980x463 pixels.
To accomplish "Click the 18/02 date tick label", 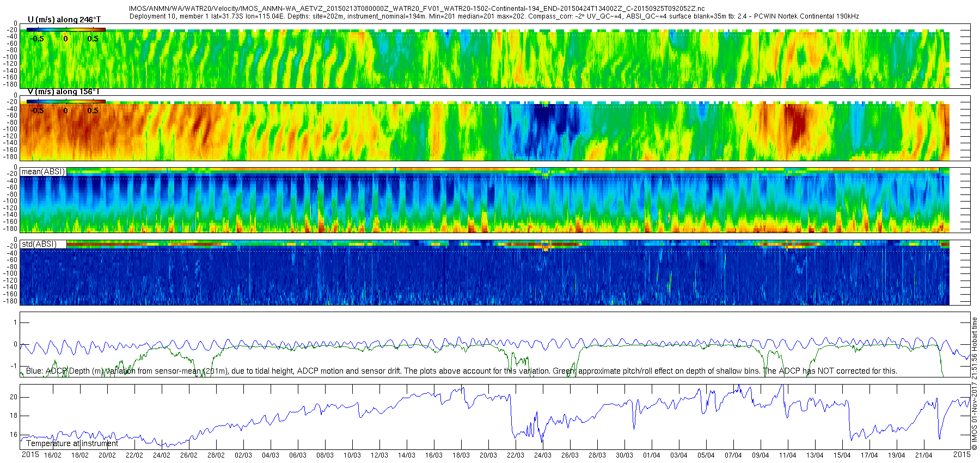I will tap(80, 455).
